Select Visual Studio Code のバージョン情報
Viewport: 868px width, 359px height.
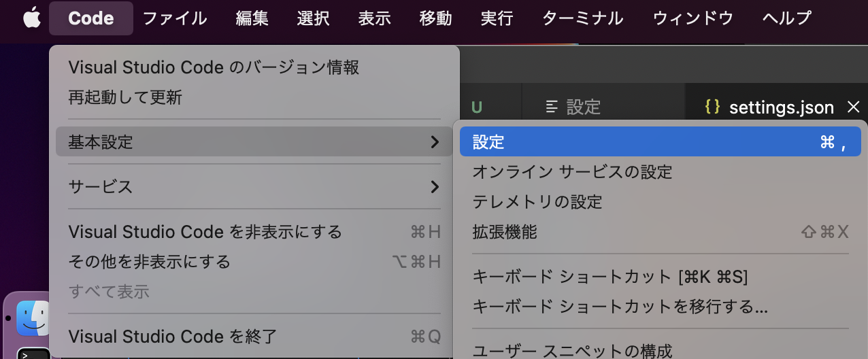254,67
